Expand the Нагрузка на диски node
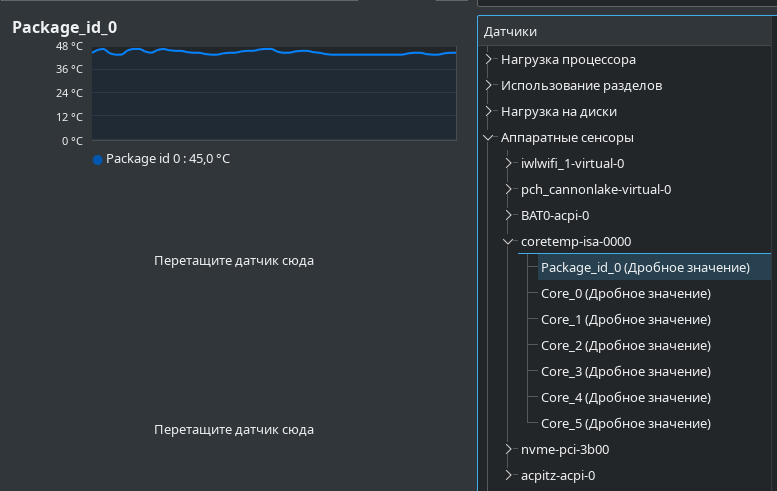Screen dimensions: 777x491 [x=489, y=111]
